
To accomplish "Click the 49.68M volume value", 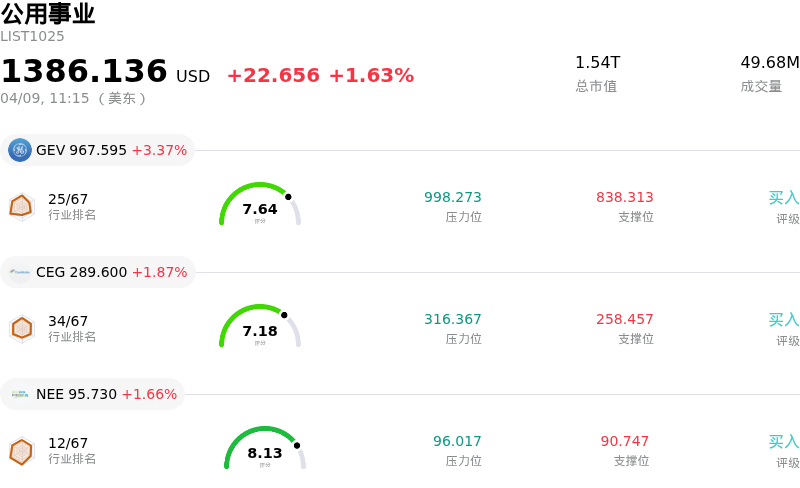I will [x=769, y=63].
